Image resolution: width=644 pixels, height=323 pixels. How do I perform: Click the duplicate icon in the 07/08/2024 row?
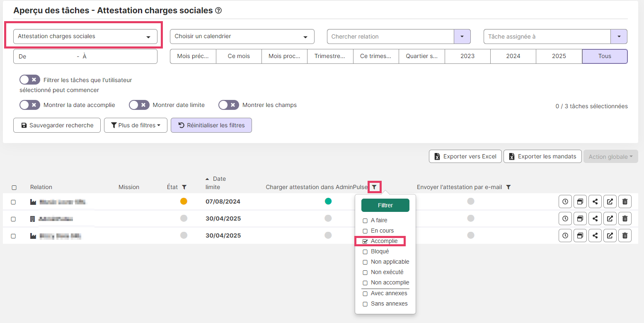point(580,202)
